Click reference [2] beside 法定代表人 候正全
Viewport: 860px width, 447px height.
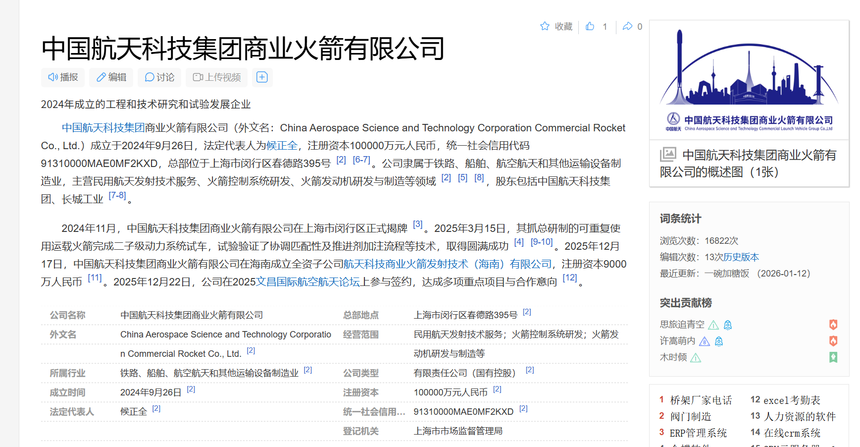pyautogui.click(x=156, y=409)
